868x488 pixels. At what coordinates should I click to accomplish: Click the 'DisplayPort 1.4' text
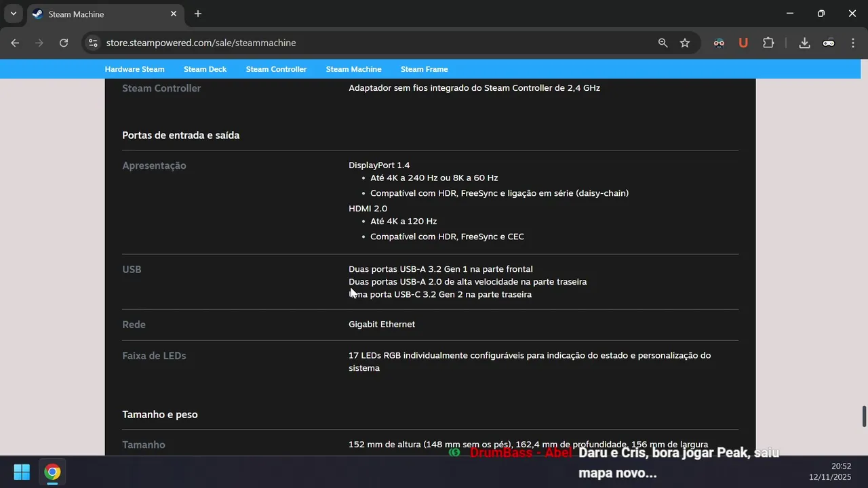coord(379,165)
